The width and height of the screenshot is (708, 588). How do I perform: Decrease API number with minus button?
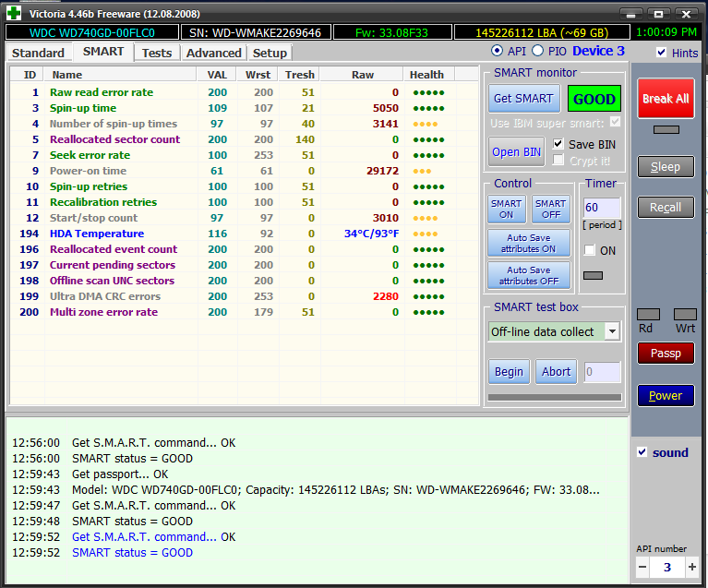pyautogui.click(x=642, y=567)
